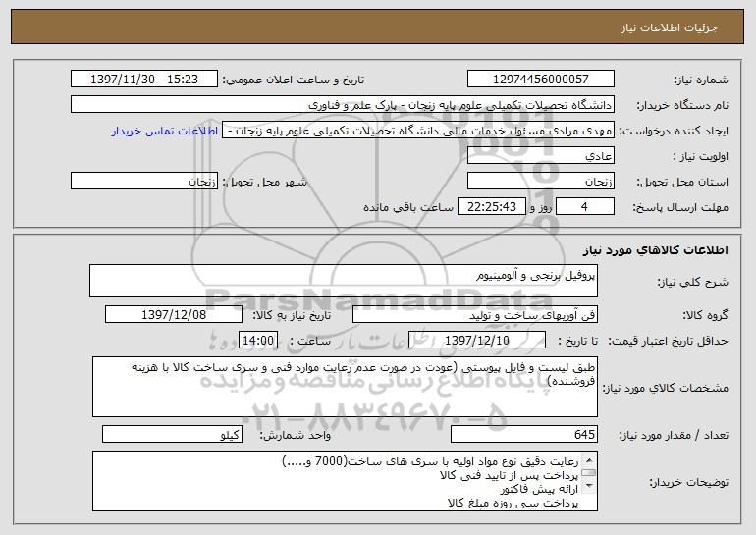This screenshot has width=756, height=535.
Task: Select the unit of measure field کیلو
Action: point(172,434)
